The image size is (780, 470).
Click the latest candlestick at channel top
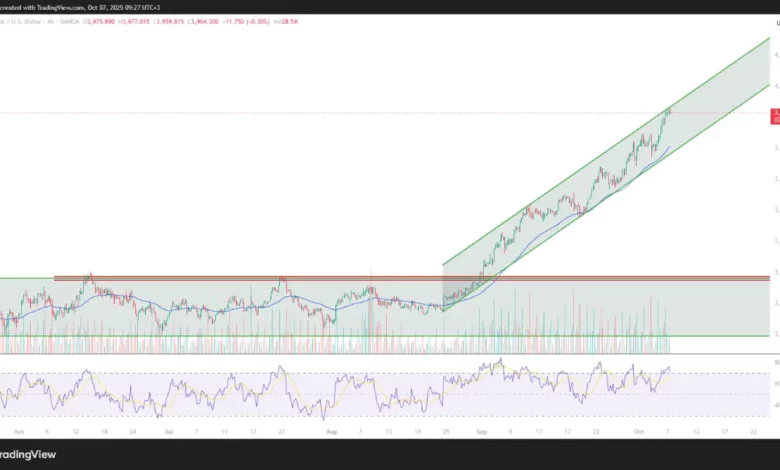click(668, 111)
